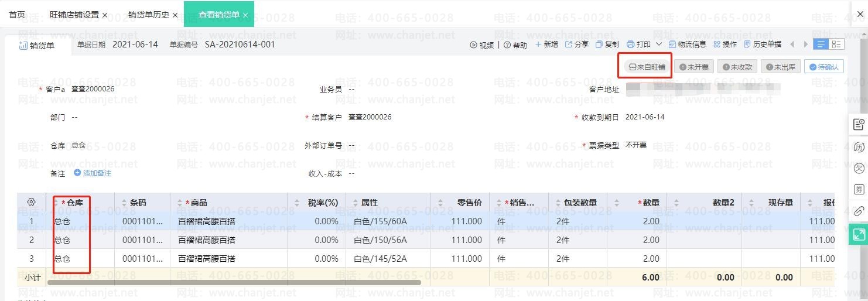This screenshot has height=301, width=868.
Task: Click the 待确认 status badge
Action: 824,67
